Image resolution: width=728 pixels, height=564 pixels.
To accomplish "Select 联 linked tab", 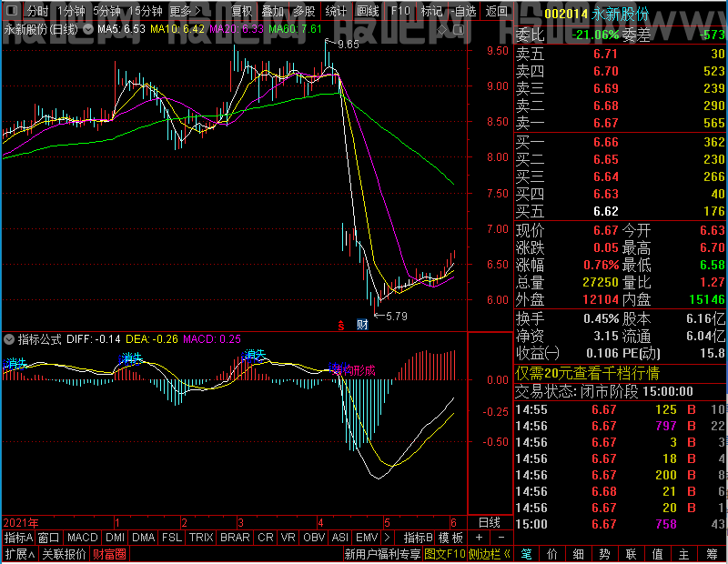I will point(631,554).
